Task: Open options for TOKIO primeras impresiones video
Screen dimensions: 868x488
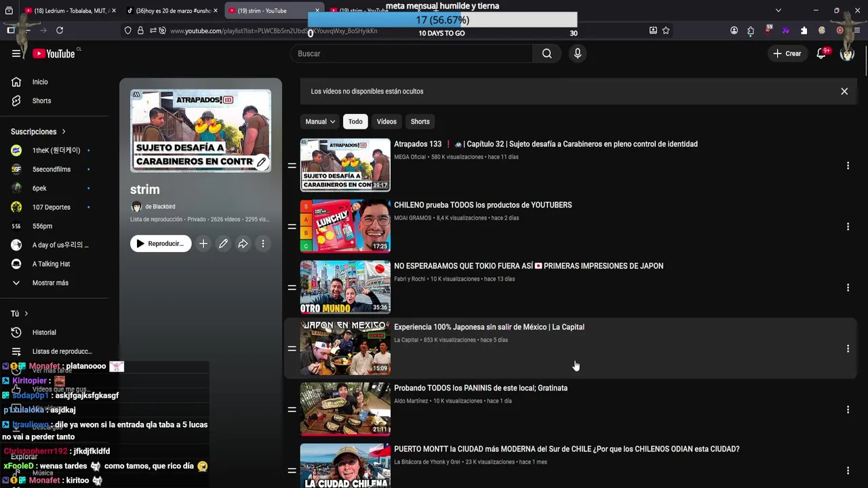Action: point(848,287)
